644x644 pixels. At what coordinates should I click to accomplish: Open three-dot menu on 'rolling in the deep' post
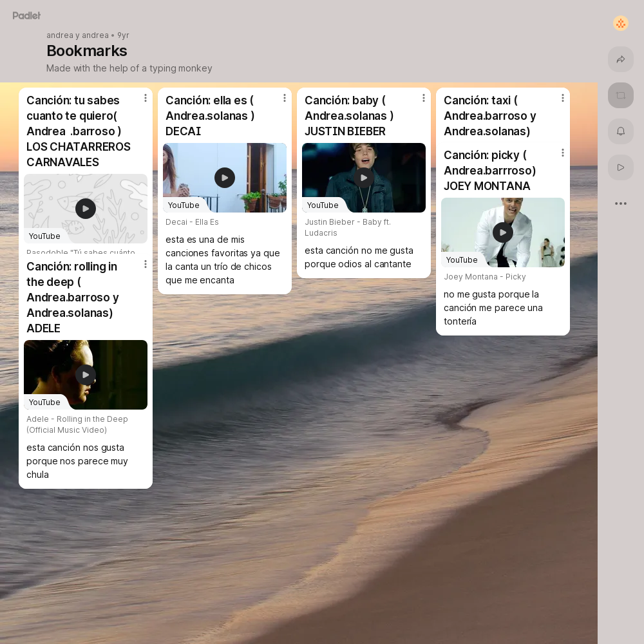146,265
